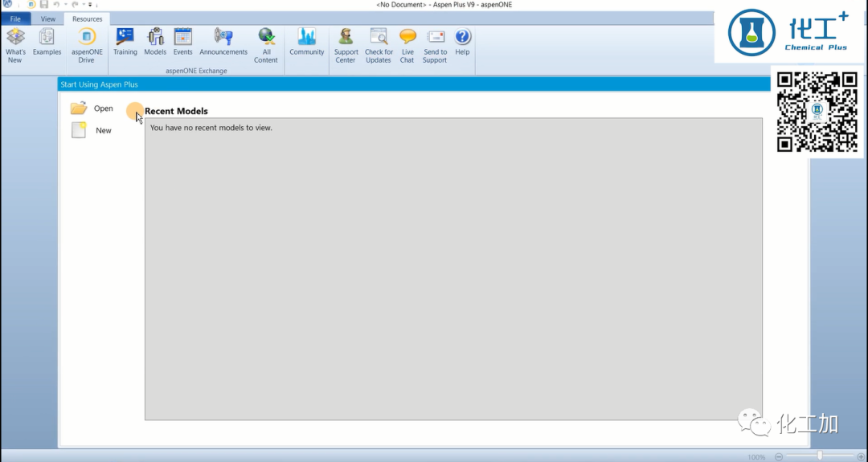Viewport: 868px width, 462px height.
Task: Open the What's New page
Action: click(x=15, y=44)
